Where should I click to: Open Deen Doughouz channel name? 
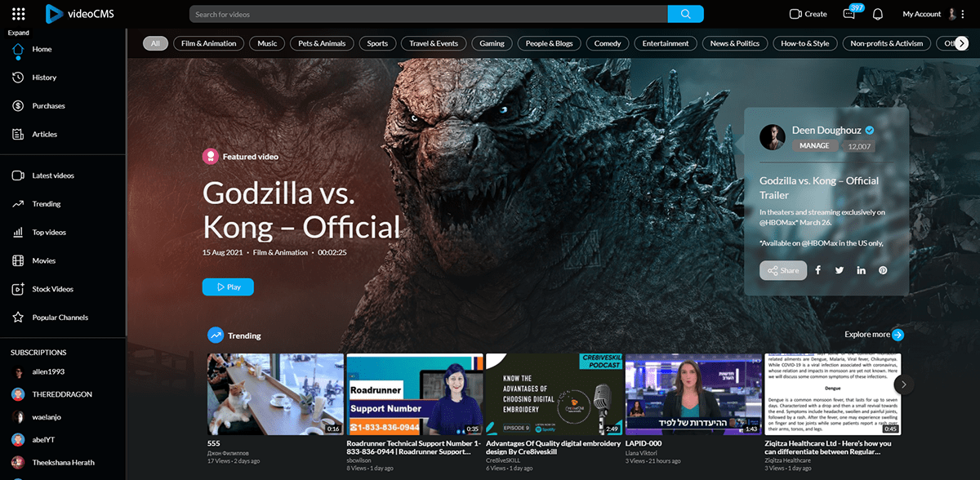click(827, 131)
